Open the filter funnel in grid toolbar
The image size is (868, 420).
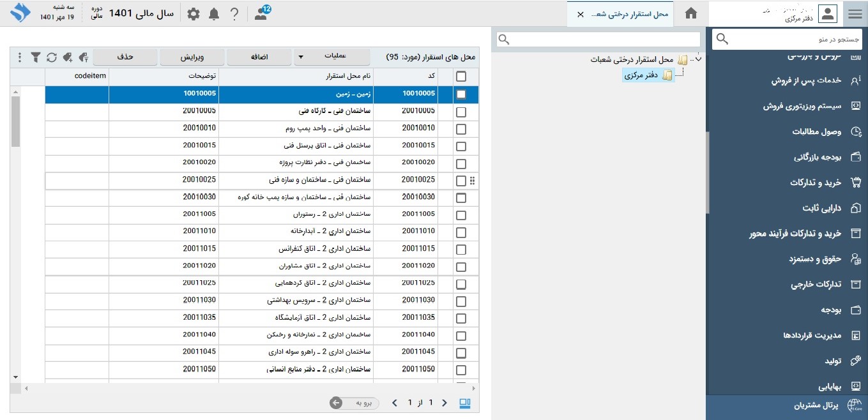[36, 57]
